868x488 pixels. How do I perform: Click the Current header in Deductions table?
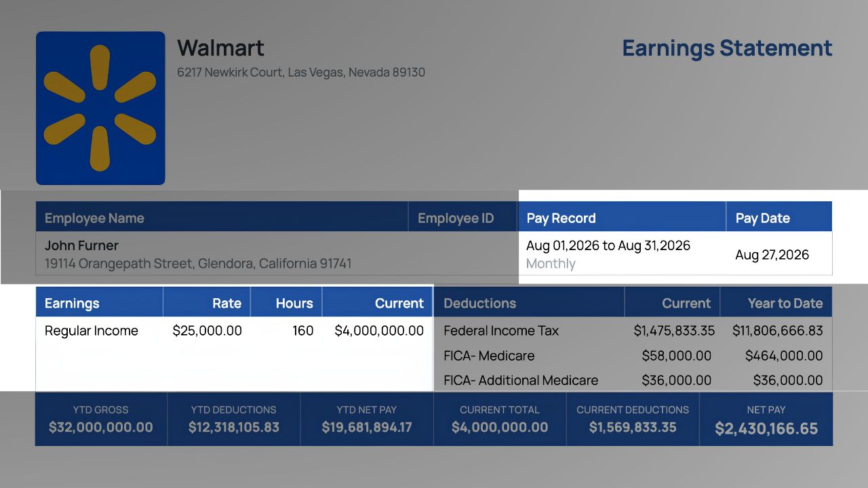[x=686, y=303]
